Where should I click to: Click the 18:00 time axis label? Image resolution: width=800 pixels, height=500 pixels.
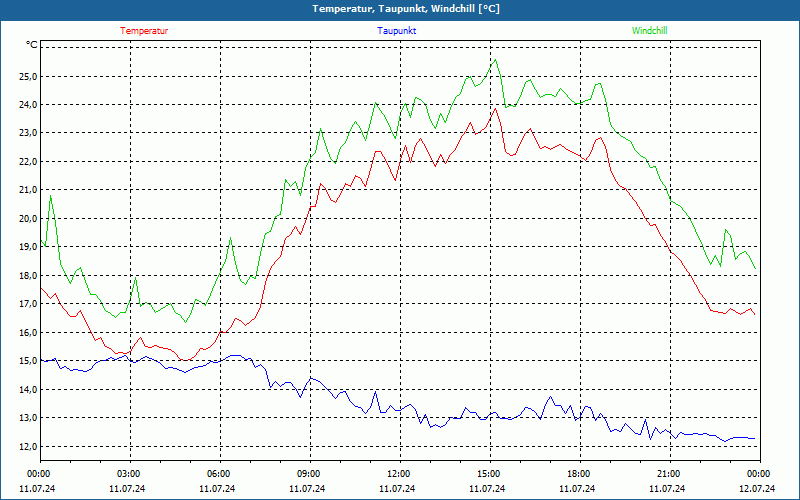point(580,474)
